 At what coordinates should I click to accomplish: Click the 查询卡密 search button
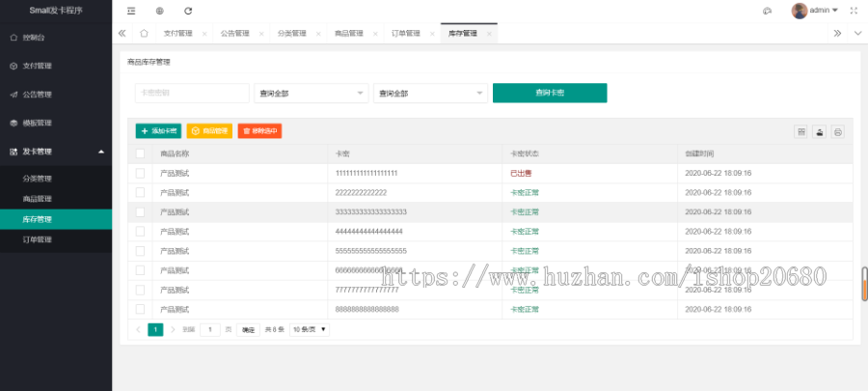click(x=550, y=93)
